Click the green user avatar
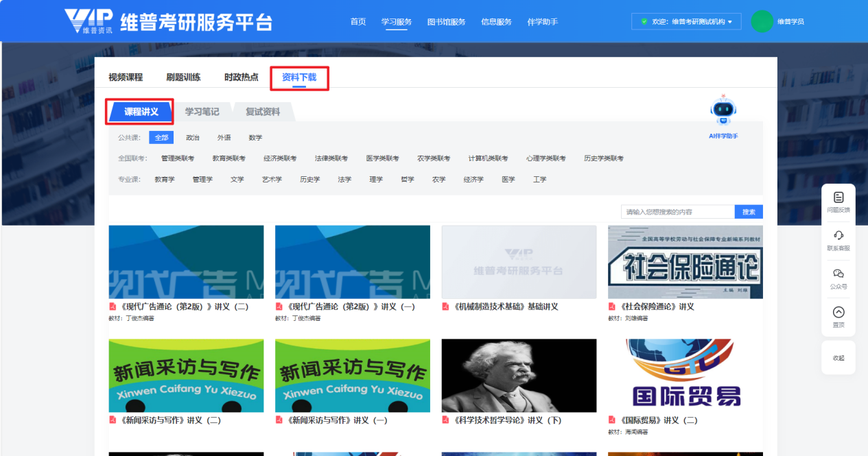The image size is (868, 456). [x=762, y=21]
